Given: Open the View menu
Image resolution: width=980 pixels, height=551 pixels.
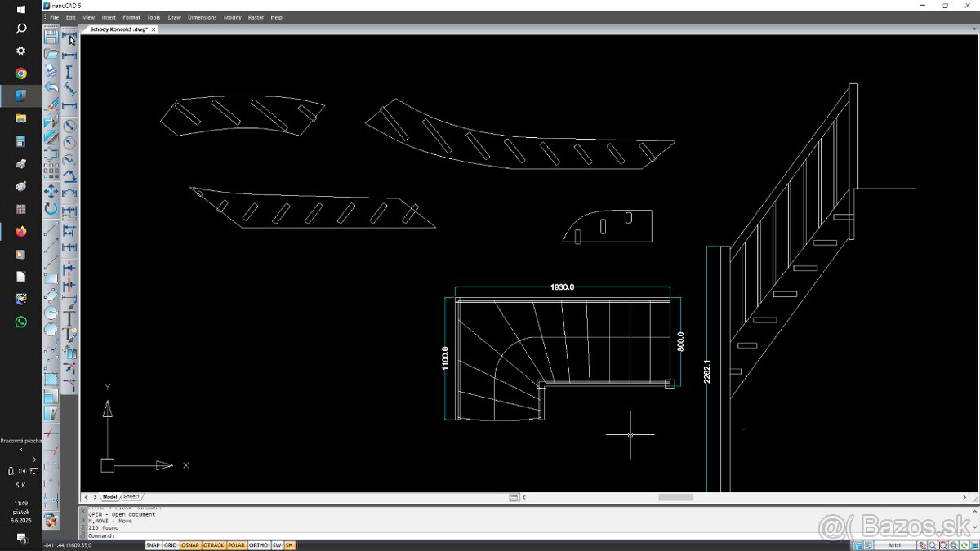Looking at the screenshot, I should pyautogui.click(x=88, y=17).
